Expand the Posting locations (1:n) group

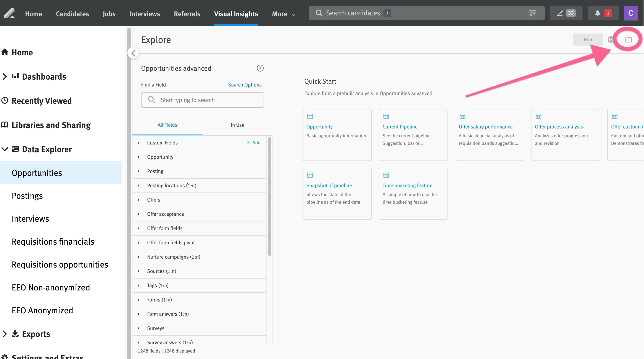(138, 185)
